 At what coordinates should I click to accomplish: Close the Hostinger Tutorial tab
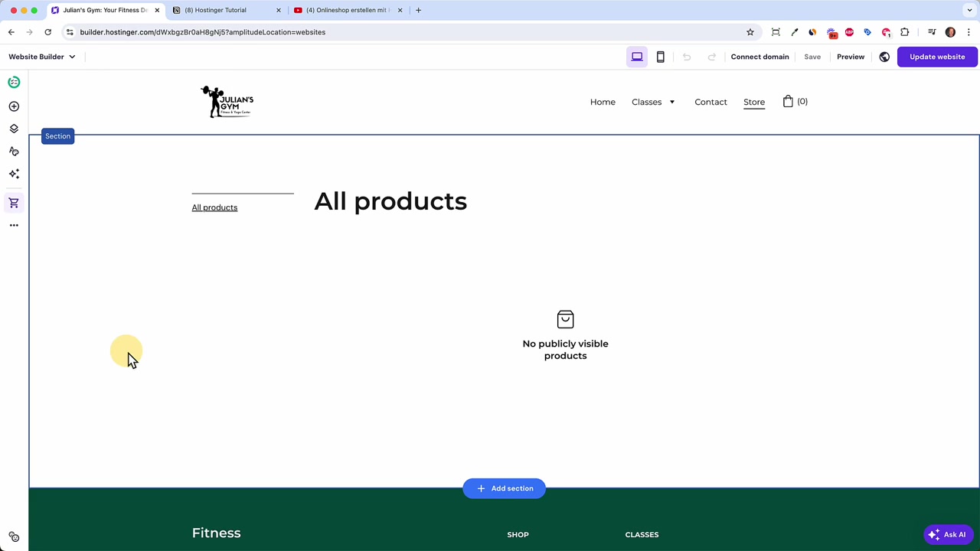[278, 10]
